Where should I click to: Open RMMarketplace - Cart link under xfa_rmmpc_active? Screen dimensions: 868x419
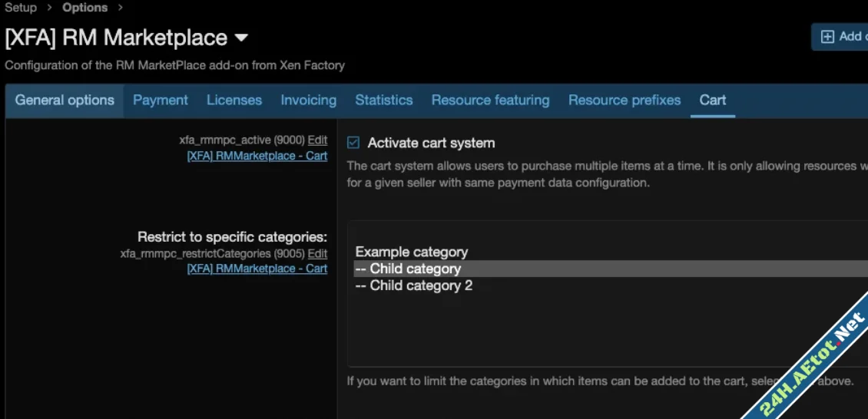(257, 156)
